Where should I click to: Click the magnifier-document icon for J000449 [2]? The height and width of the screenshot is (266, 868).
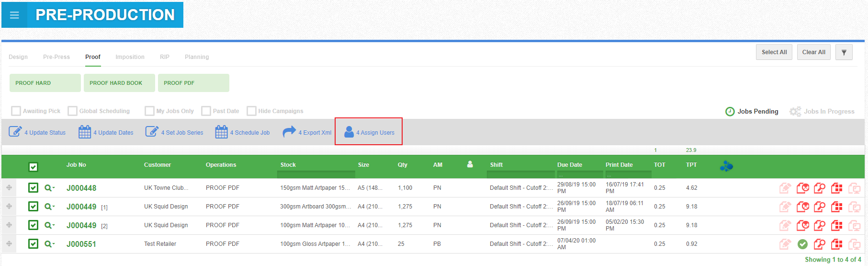coord(820,225)
